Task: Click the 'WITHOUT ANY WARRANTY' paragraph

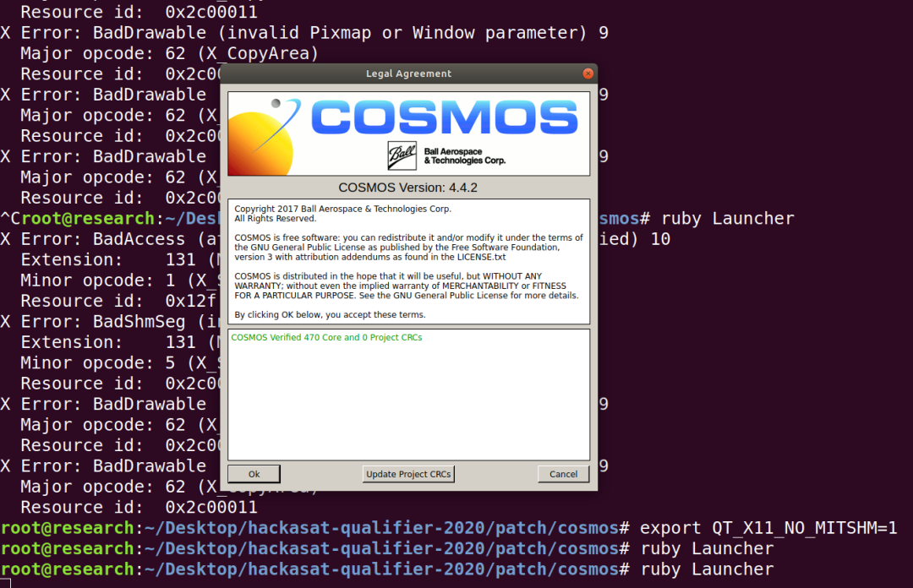Action: [407, 286]
